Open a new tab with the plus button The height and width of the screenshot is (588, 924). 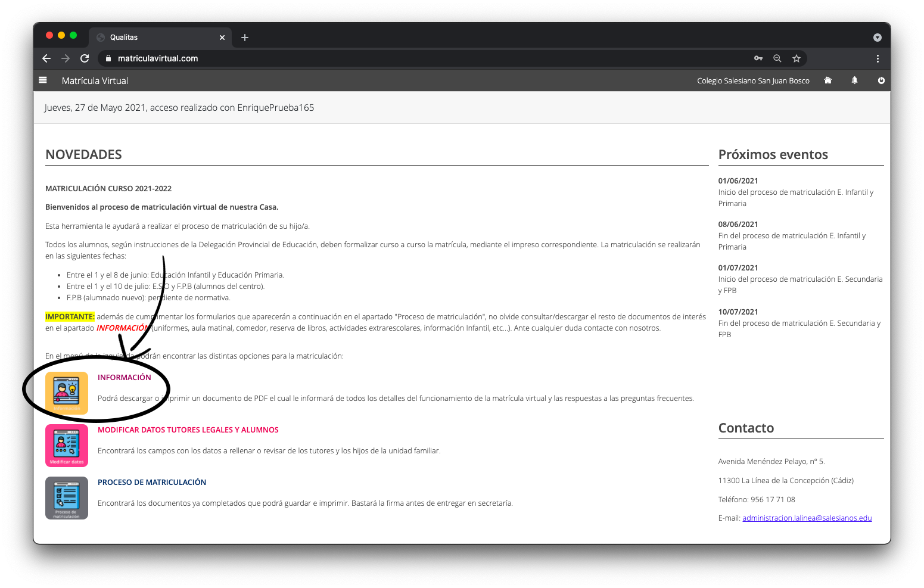click(245, 38)
